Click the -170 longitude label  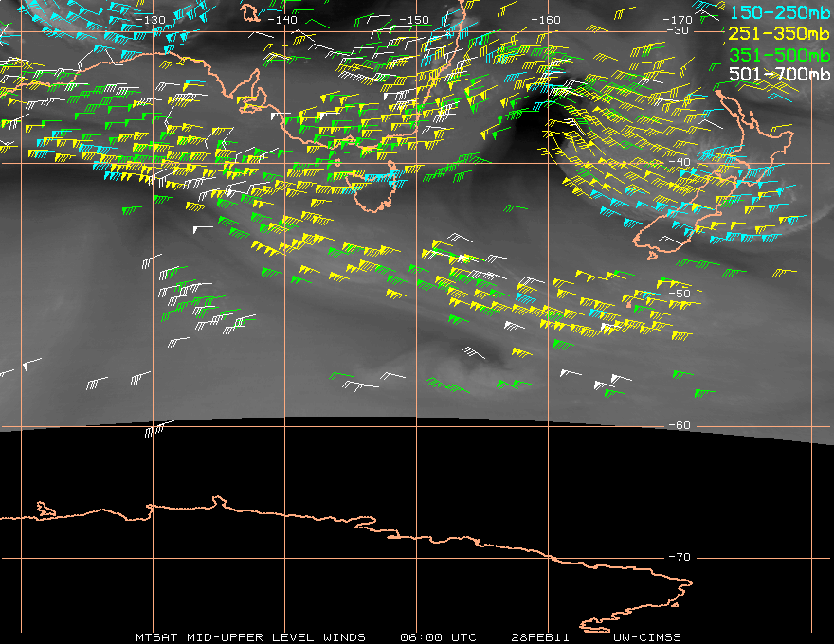(x=678, y=20)
